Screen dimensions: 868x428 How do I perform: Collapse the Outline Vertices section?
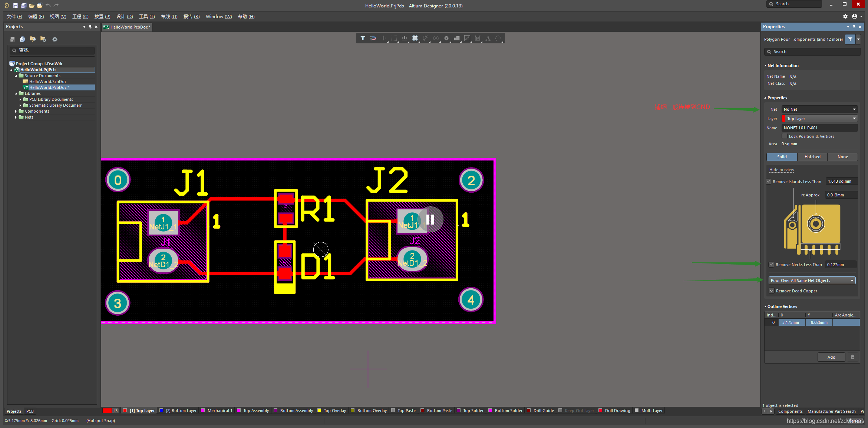[x=765, y=306]
